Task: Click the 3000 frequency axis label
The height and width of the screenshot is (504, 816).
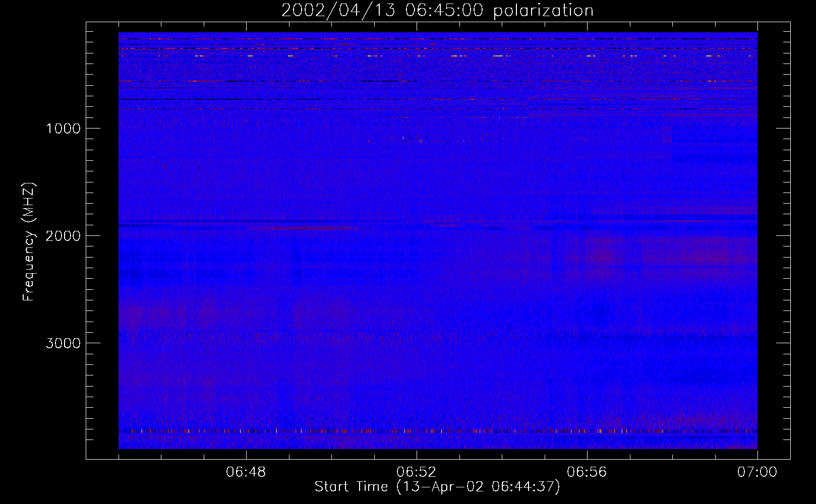Action: [x=63, y=343]
